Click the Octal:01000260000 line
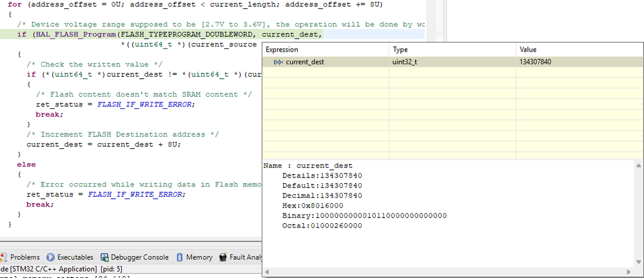The width and height of the screenshot is (644, 278). point(322,225)
